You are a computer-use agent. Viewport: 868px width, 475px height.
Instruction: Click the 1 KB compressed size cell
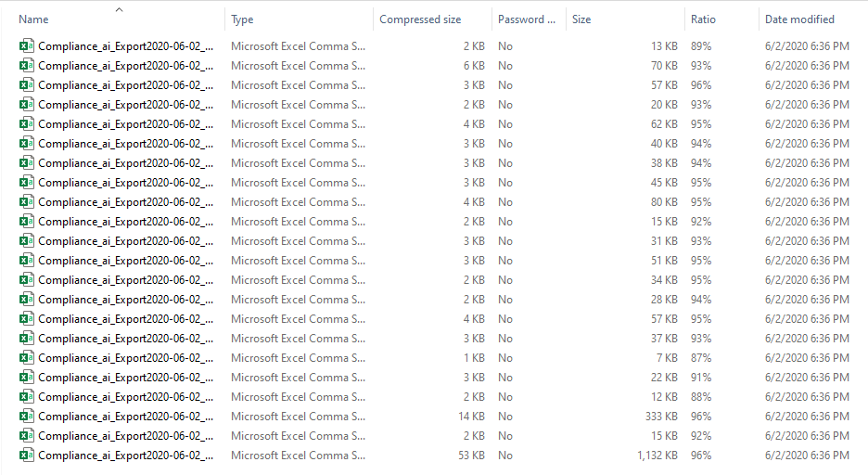(474, 357)
